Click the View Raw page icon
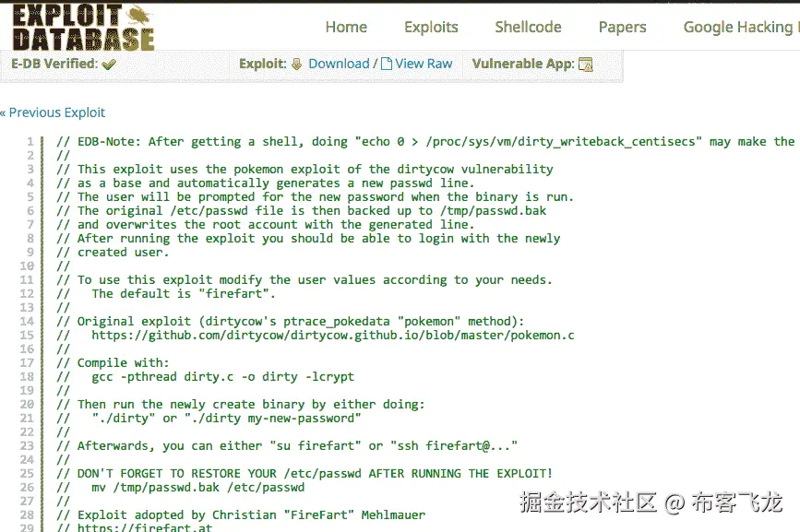This screenshot has width=800, height=532. pos(387,64)
